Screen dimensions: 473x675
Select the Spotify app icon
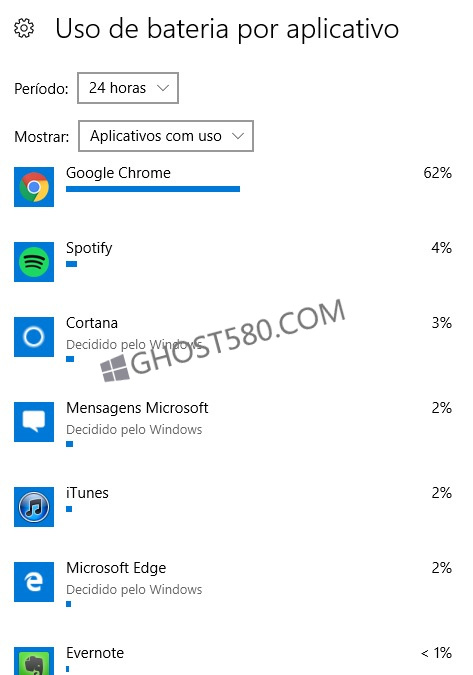tap(34, 262)
